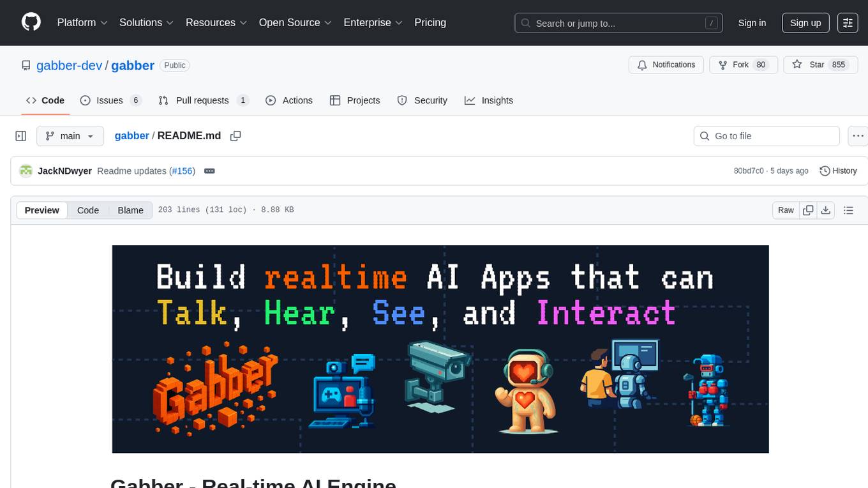This screenshot has width=868, height=488.
Task: Click the fork count 80
Action: pyautogui.click(x=760, y=65)
